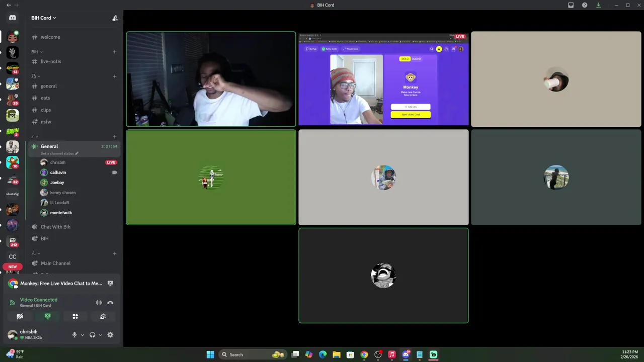Turn on camera toggle

point(20,316)
